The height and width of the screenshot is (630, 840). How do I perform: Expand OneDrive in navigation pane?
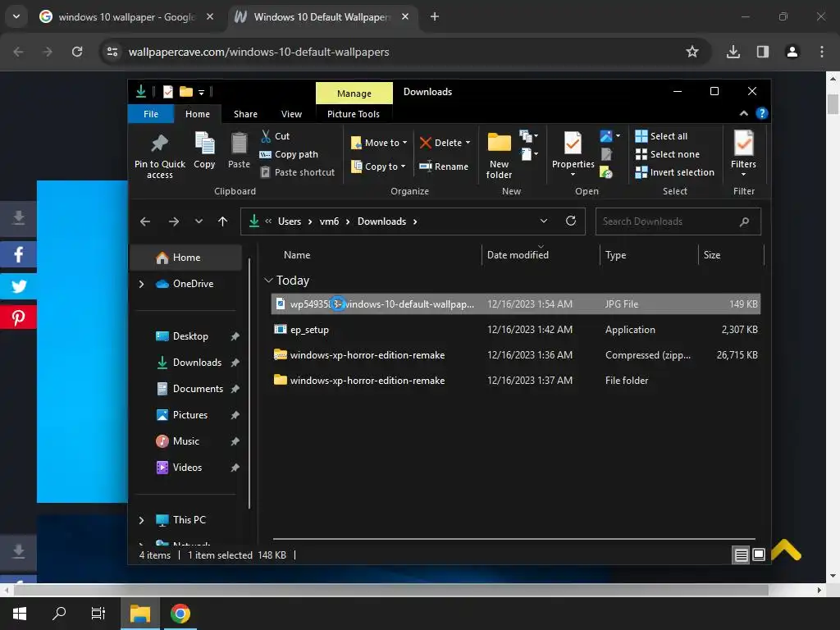[x=141, y=284]
